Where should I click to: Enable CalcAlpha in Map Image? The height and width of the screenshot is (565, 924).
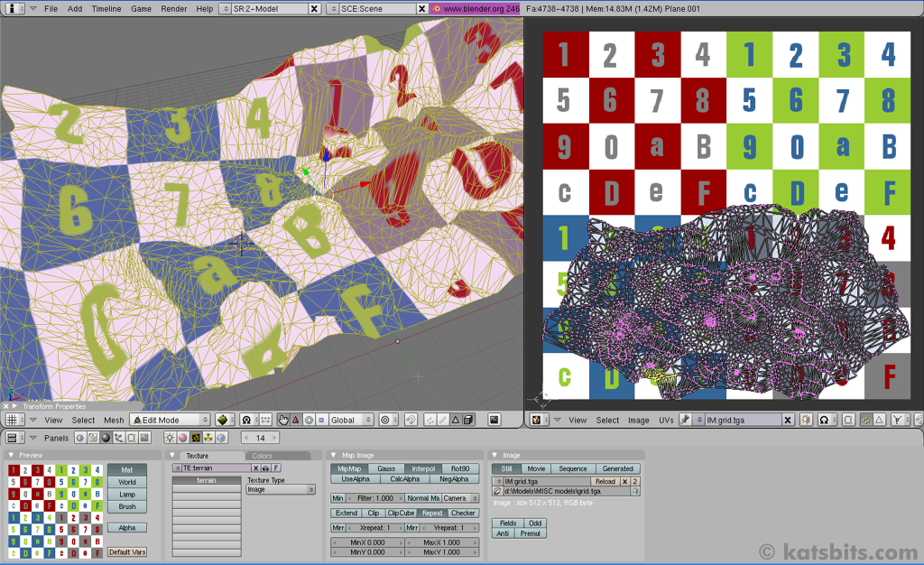click(x=405, y=479)
